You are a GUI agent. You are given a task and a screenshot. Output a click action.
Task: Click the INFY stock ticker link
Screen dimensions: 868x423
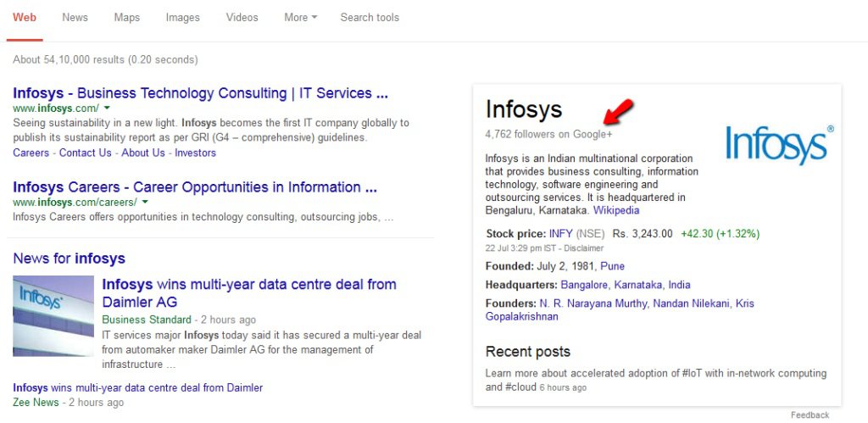coord(561,234)
